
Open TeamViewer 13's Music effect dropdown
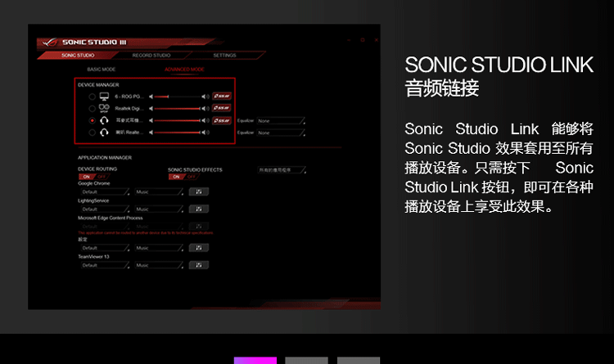pyautogui.click(x=159, y=265)
